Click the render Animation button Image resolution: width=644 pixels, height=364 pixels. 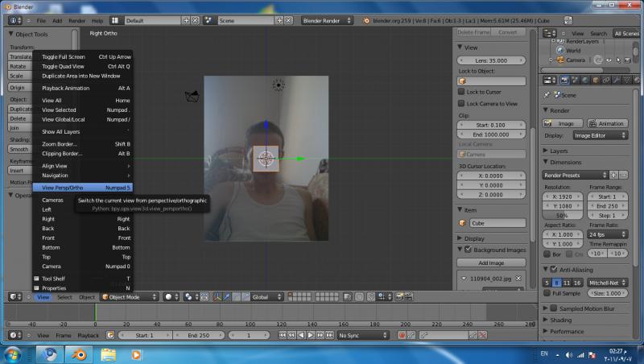(x=607, y=123)
